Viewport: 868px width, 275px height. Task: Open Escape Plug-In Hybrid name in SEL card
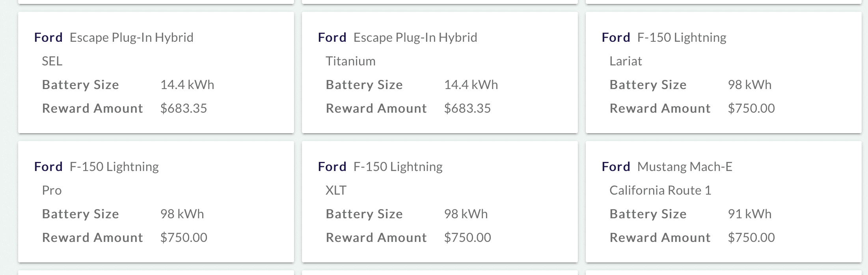(x=131, y=37)
